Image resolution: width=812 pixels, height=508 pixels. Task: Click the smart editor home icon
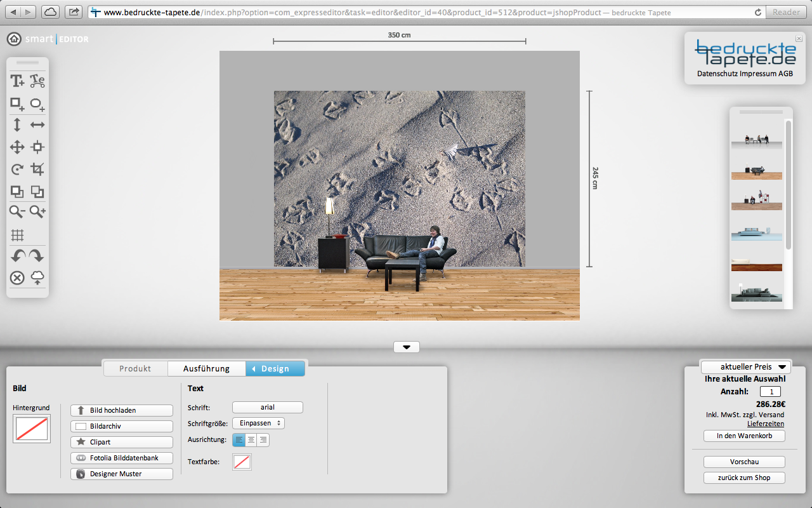point(14,39)
